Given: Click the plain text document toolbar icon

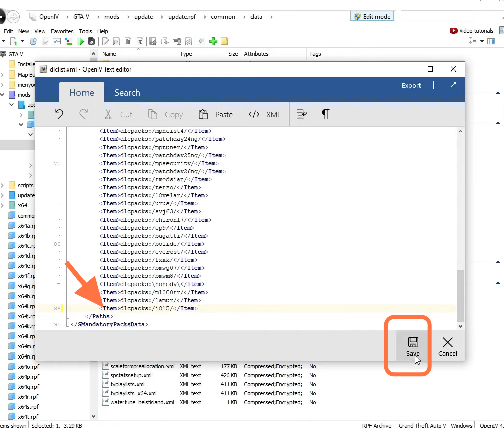Looking at the screenshot, I should tap(128, 41).
